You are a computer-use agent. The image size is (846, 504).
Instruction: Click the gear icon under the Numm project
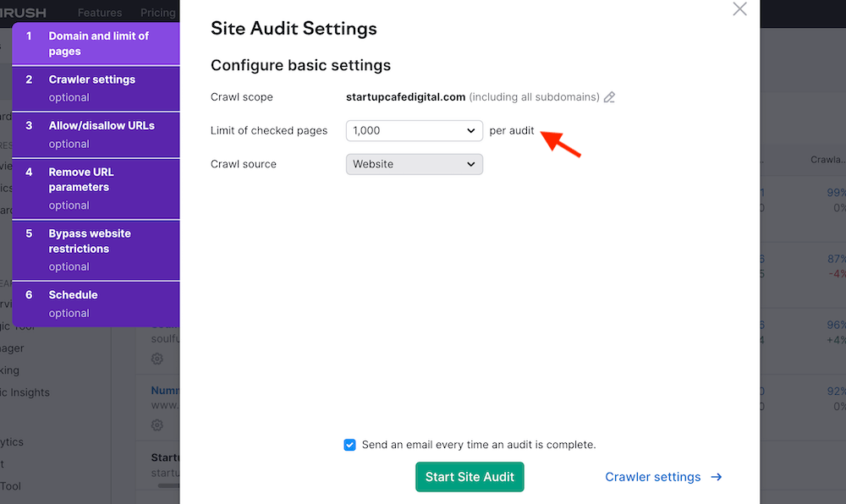tap(157, 425)
